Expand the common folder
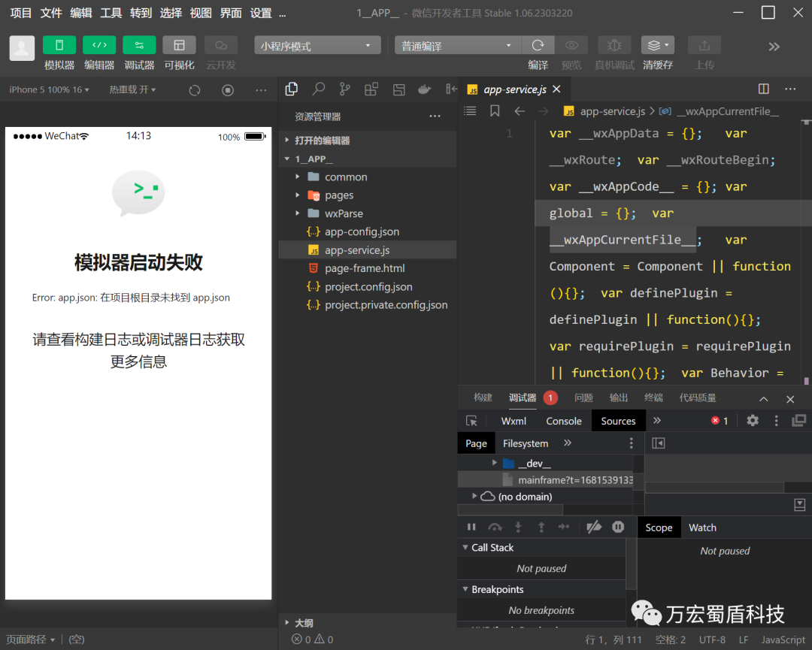 [x=368, y=177]
